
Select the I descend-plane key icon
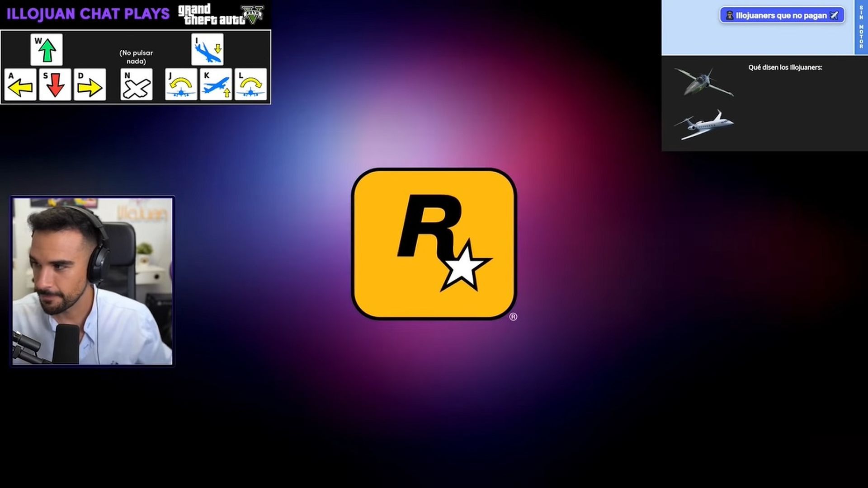click(x=208, y=49)
